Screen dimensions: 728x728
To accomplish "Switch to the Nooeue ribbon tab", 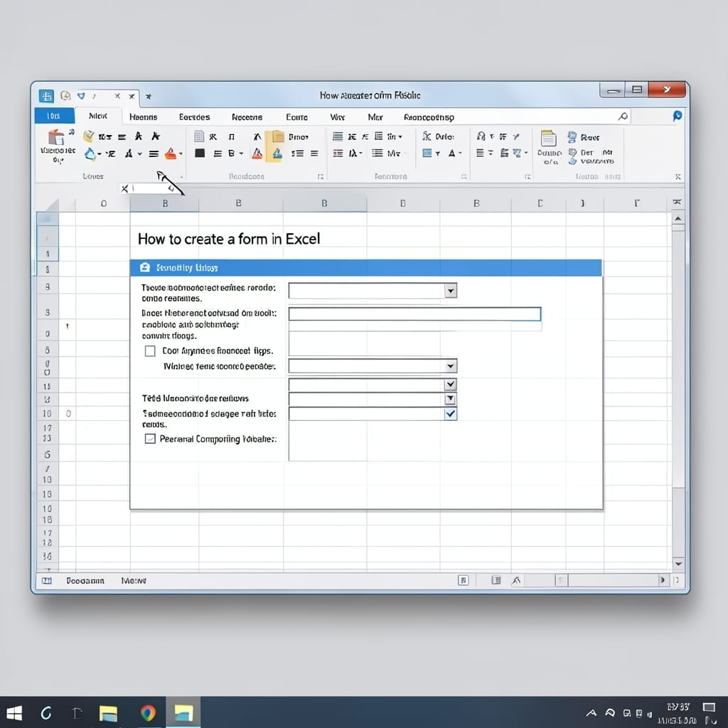I will (247, 117).
